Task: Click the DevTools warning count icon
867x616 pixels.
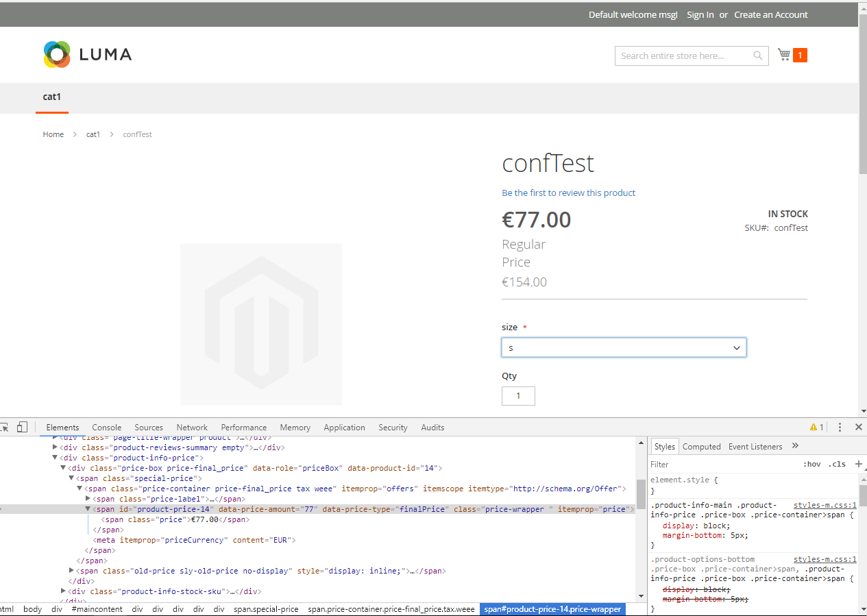Action: [x=817, y=427]
